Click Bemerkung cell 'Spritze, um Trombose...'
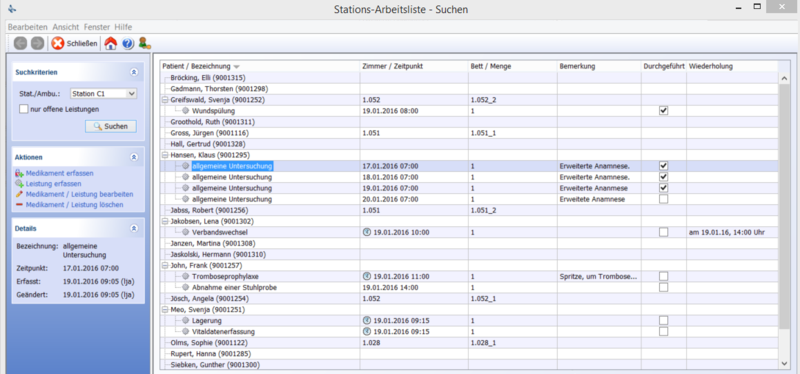This screenshot has height=374, width=800. click(598, 276)
